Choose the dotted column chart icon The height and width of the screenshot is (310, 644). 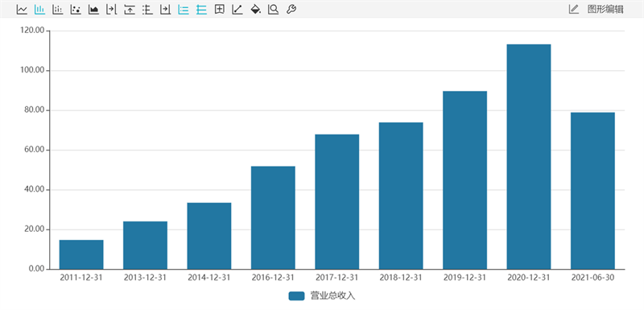click(x=57, y=9)
